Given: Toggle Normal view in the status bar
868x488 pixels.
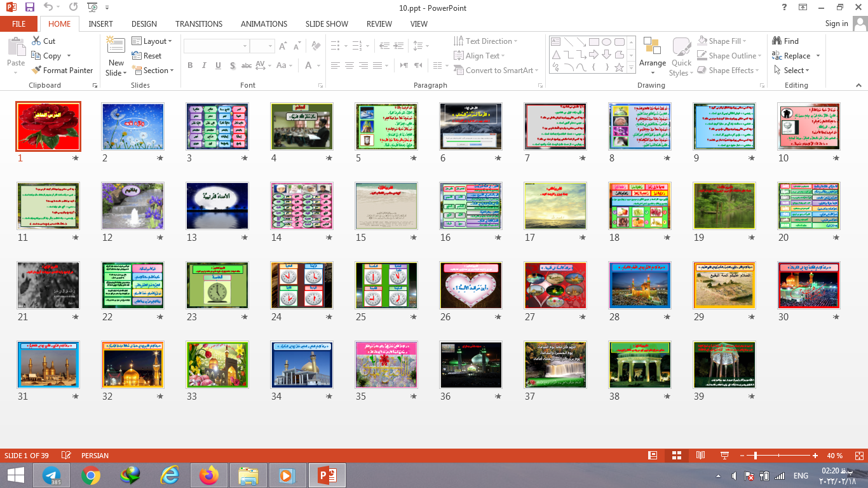Looking at the screenshot, I should [x=652, y=456].
